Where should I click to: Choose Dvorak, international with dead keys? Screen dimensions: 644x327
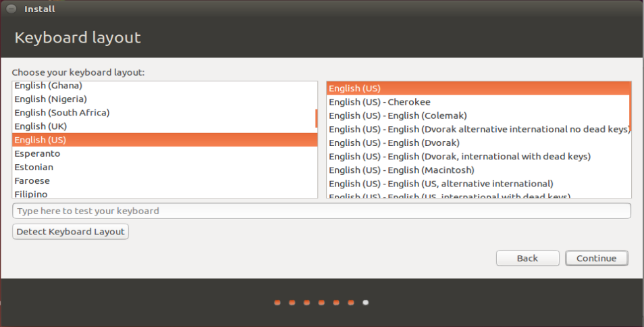tap(479, 156)
